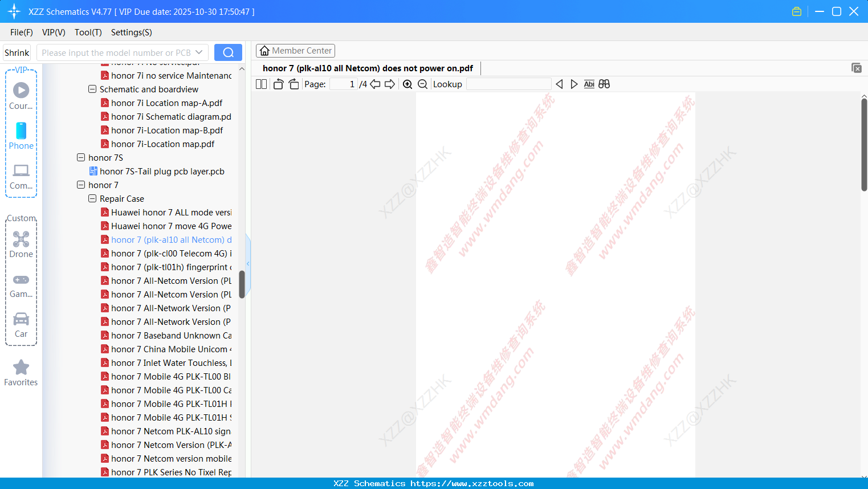Collapse the honor 7S node
The image size is (868, 489).
pos(81,158)
